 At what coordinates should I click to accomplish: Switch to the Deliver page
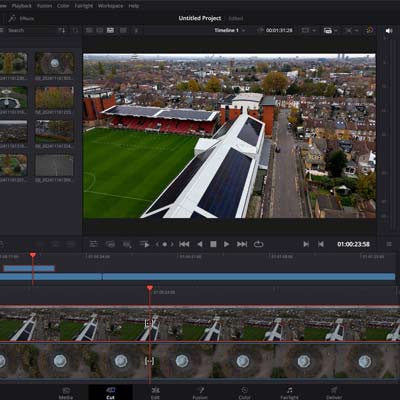(335, 393)
